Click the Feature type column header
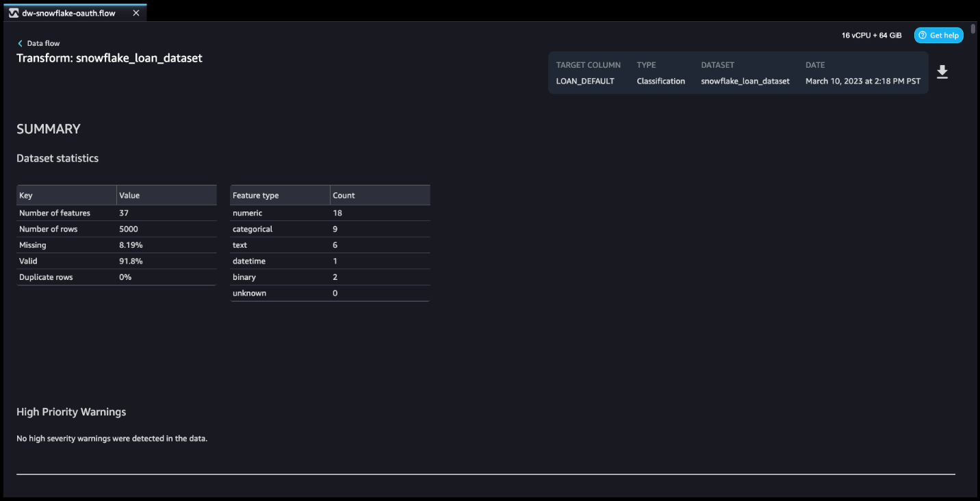The width and height of the screenshot is (980, 501). [255, 195]
